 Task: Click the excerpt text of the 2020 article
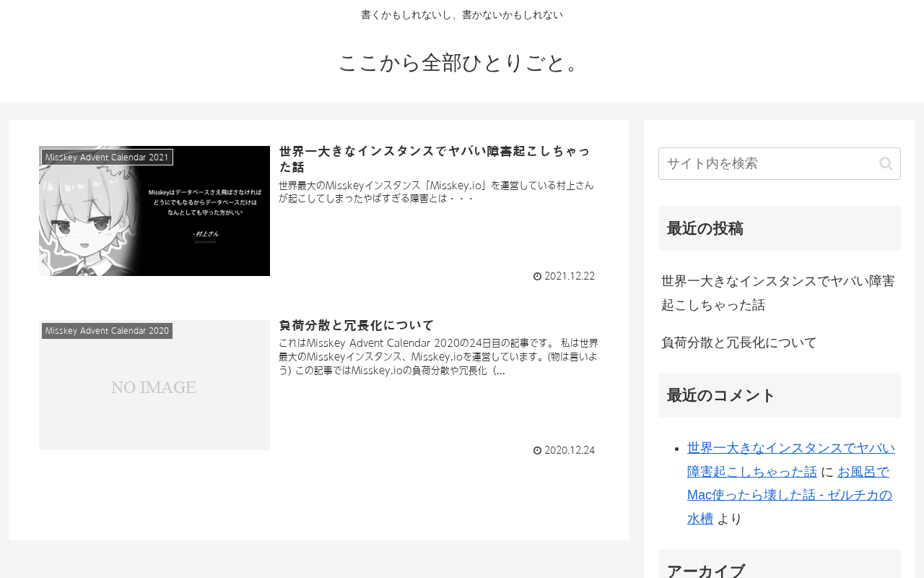(438, 356)
